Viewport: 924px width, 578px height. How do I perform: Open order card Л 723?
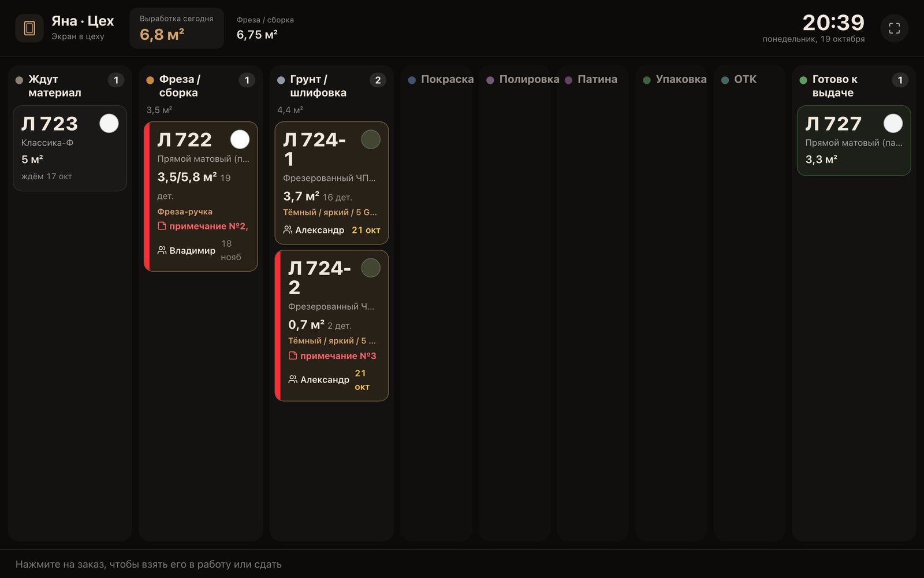click(x=70, y=148)
